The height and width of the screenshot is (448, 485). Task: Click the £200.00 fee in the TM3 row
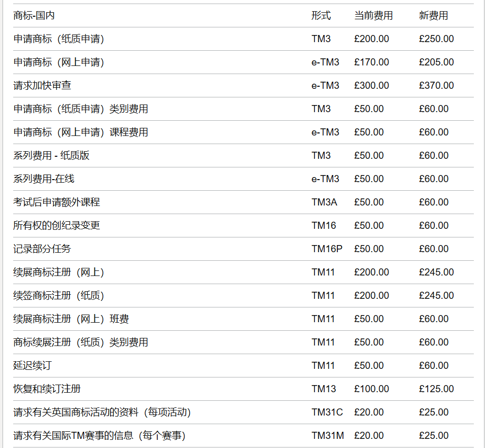(x=371, y=39)
